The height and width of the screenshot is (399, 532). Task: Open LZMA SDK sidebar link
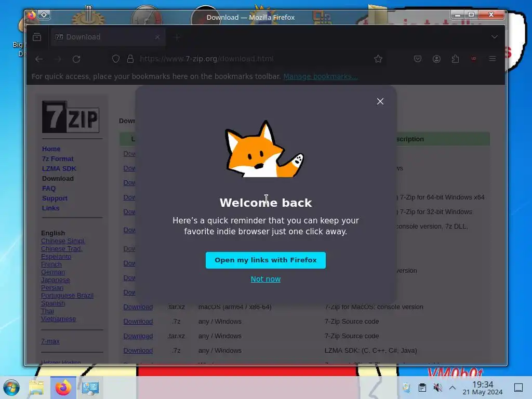[59, 169]
